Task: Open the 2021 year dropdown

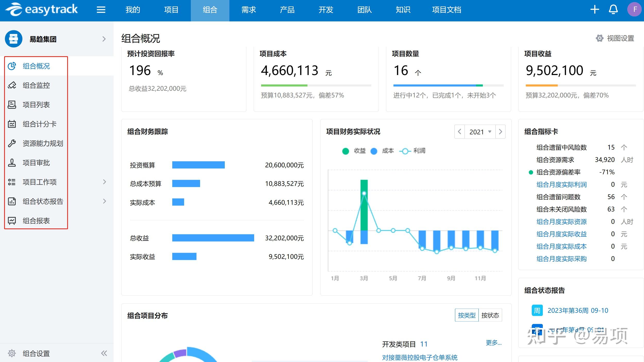Action: (x=480, y=132)
